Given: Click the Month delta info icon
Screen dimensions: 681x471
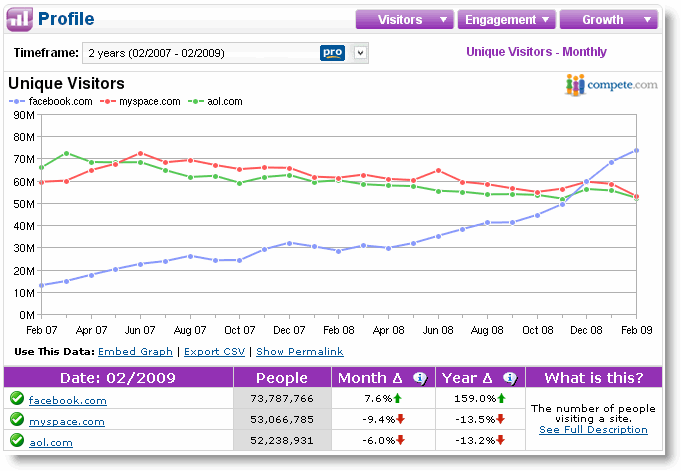Looking at the screenshot, I should (420, 378).
